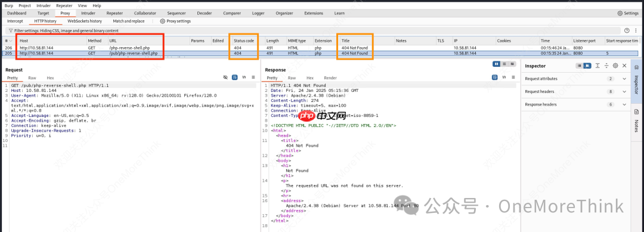Sort by the # column arrow
This screenshot has width=644, height=232.
10,41
